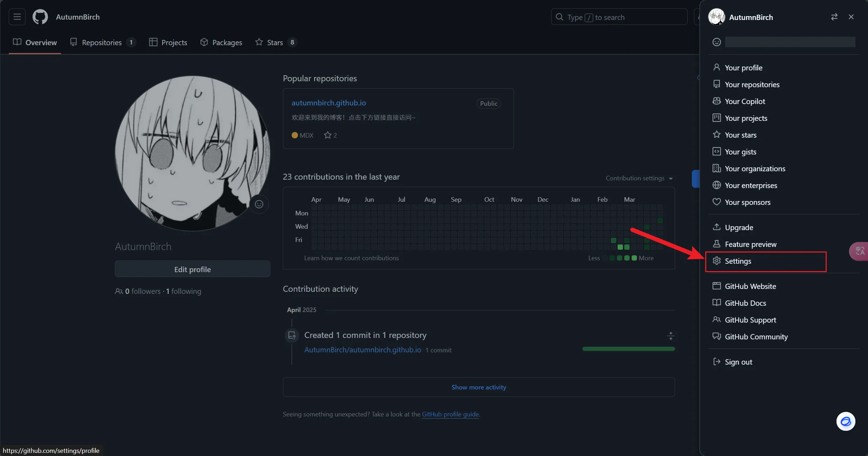Viewport: 868px width, 456px height.
Task: Click the set status smiley icon in panel
Action: click(x=717, y=42)
